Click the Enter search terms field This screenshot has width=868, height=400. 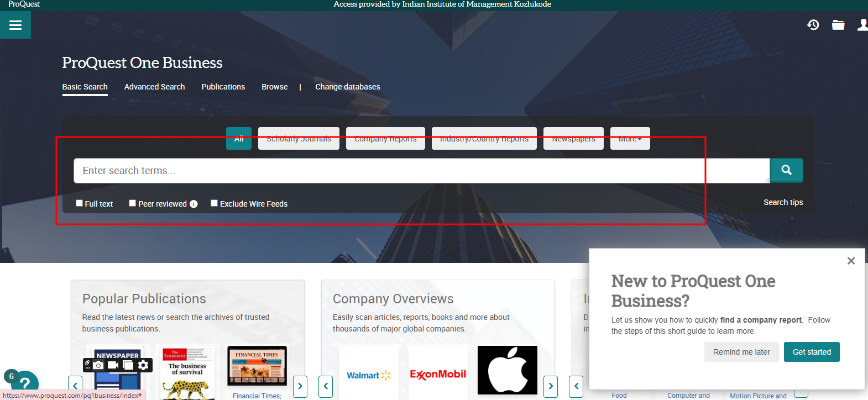tap(420, 171)
